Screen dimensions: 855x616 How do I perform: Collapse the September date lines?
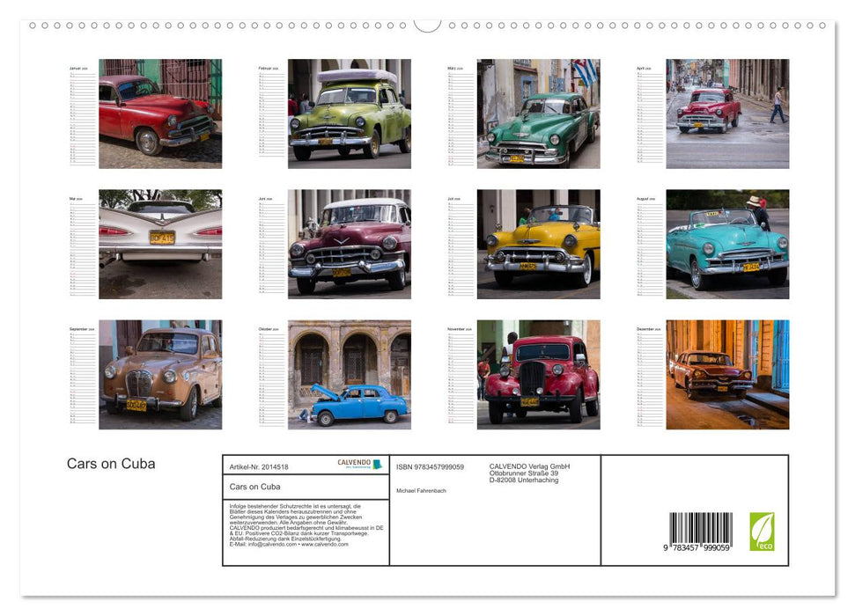79,378
